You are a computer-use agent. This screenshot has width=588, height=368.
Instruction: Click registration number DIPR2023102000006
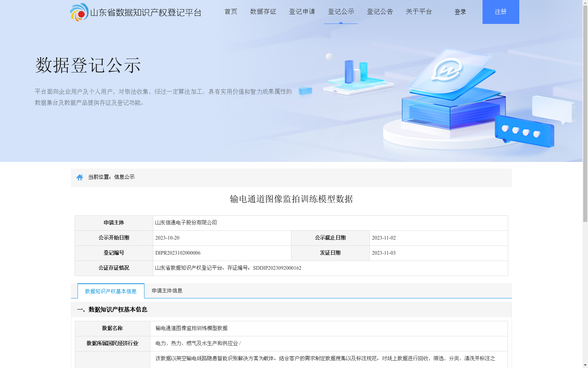pyautogui.click(x=178, y=253)
